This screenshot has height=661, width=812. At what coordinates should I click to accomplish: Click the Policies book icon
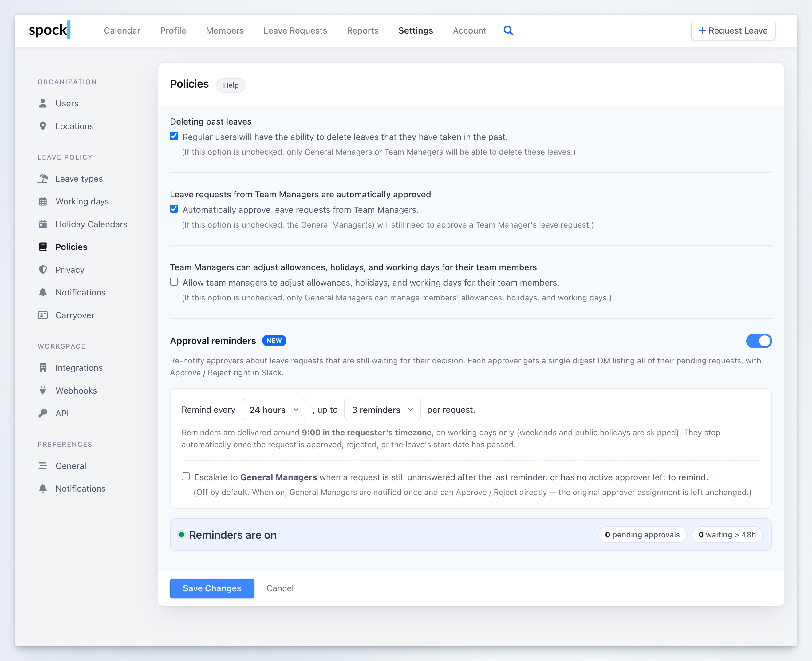click(43, 247)
